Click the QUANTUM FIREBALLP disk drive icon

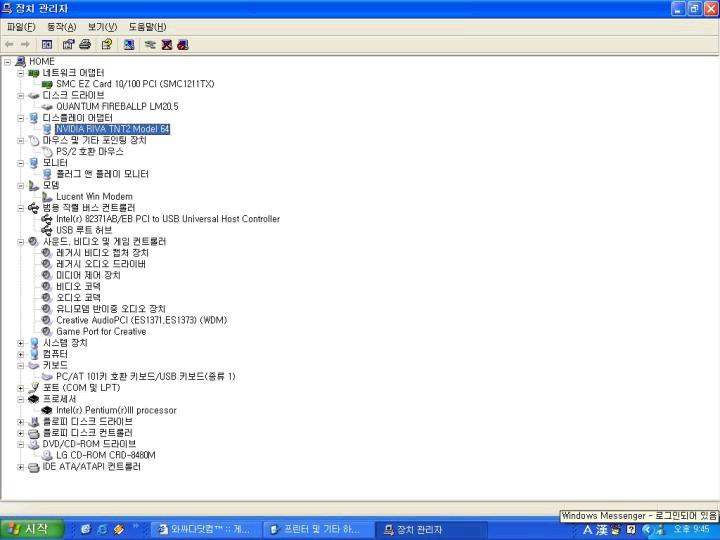47,107
